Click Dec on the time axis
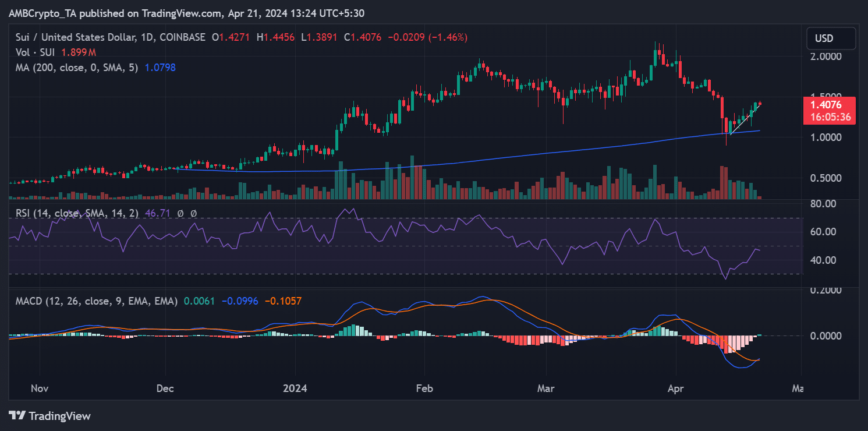 pyautogui.click(x=166, y=388)
